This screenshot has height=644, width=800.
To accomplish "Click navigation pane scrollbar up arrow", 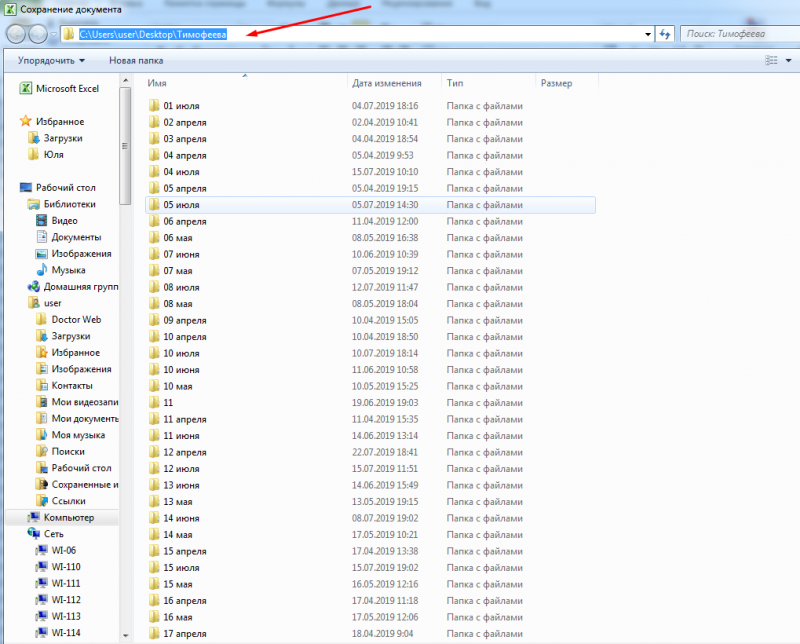I will (126, 81).
